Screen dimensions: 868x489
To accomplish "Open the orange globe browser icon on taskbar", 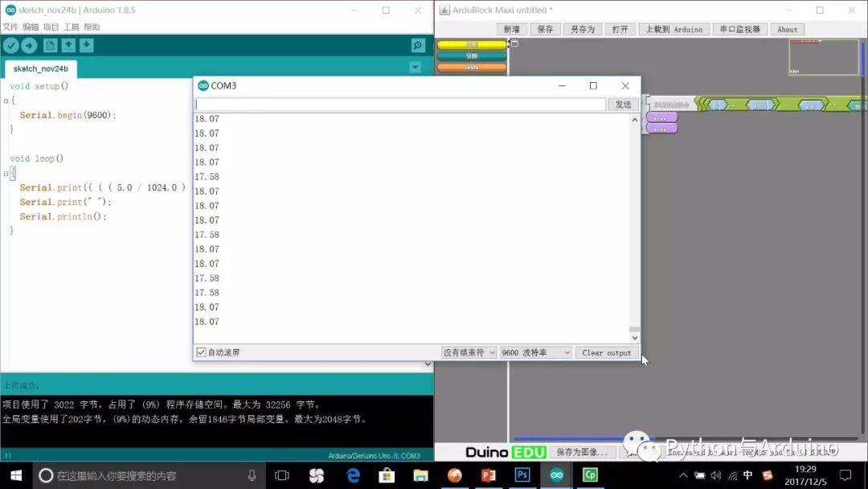I will (454, 475).
